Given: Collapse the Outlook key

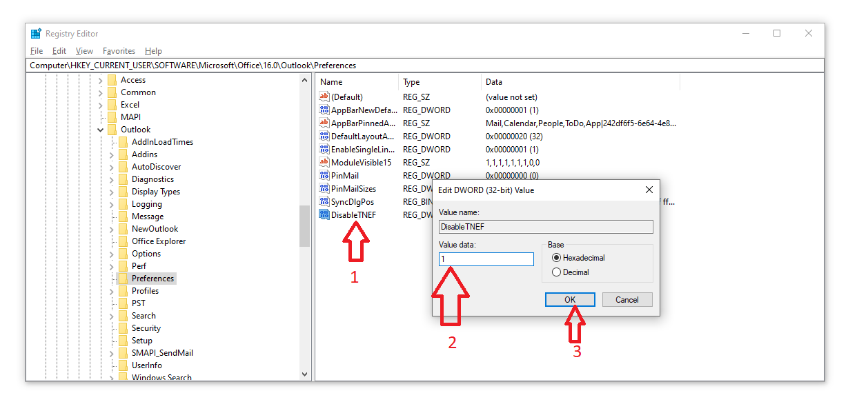Looking at the screenshot, I should coord(101,130).
